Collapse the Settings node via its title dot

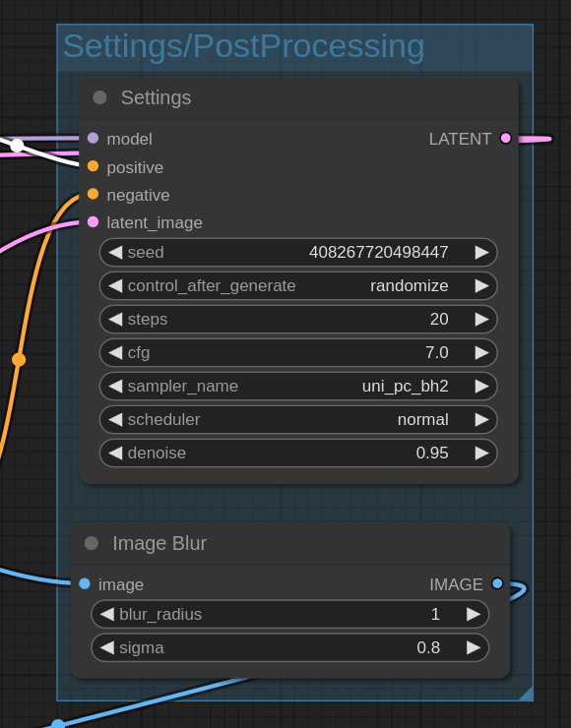99,97
